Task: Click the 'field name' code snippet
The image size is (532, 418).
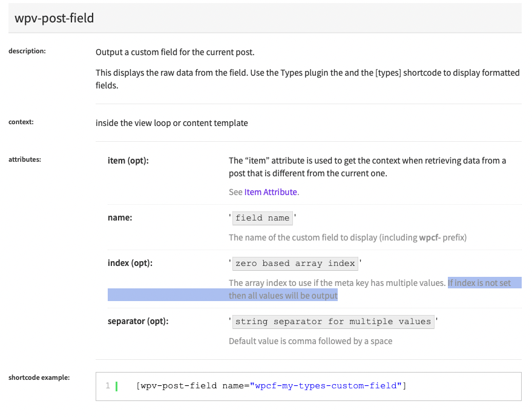Action: coord(262,218)
